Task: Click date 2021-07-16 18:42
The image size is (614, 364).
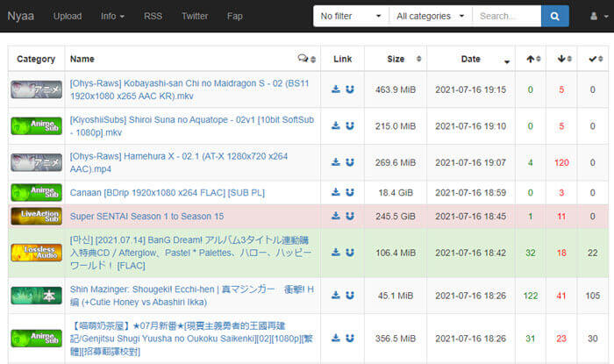Action: click(471, 253)
